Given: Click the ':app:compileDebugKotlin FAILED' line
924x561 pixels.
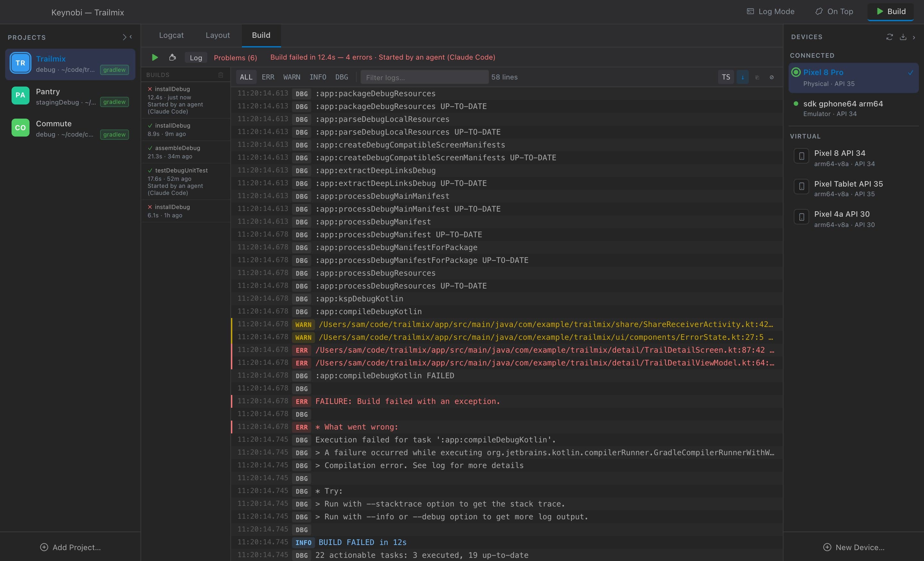Looking at the screenshot, I should (507, 375).
